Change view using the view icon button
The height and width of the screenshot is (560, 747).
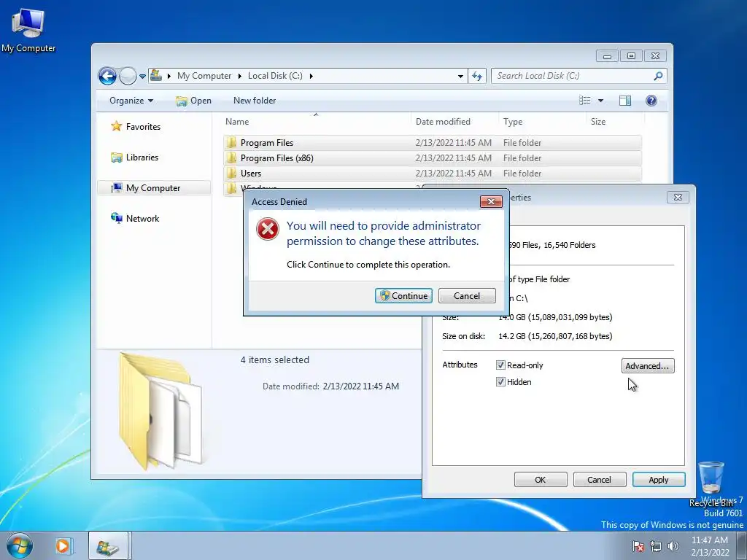pyautogui.click(x=585, y=101)
